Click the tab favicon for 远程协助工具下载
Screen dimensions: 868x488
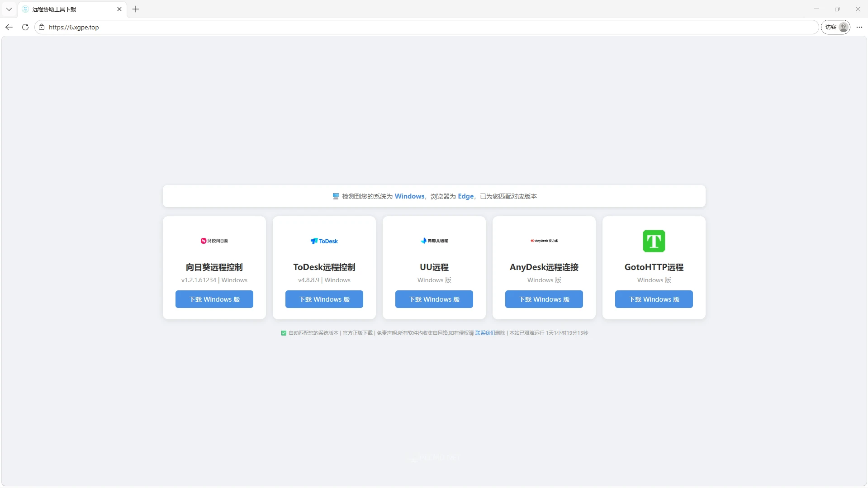pos(25,9)
